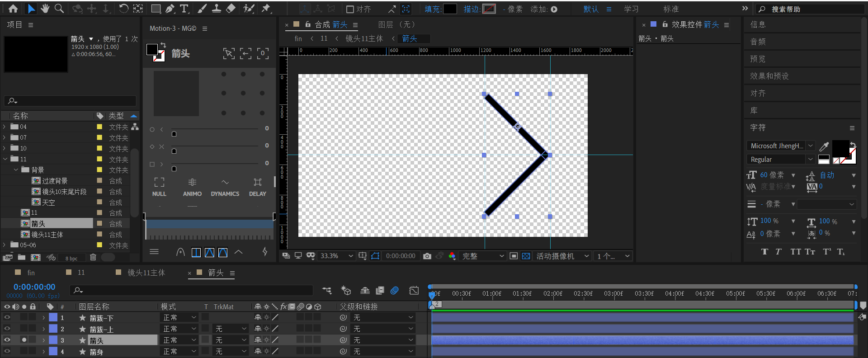
Task: Open the magnification 33.3% dropdown
Action: [x=337, y=256]
